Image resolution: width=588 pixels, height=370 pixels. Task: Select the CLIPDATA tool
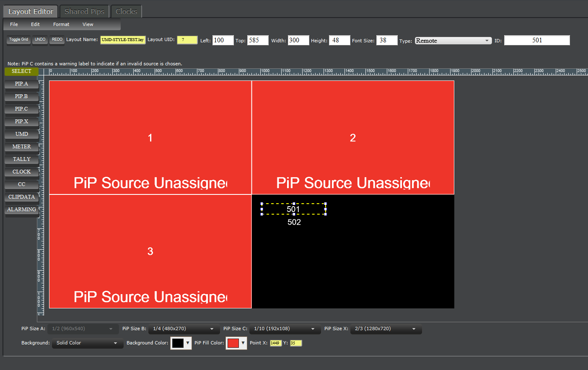coord(21,197)
